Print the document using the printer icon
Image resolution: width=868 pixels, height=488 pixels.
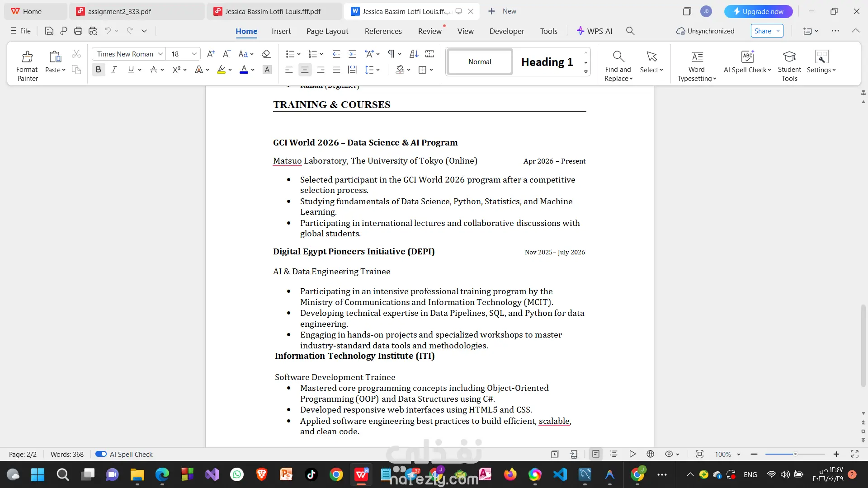pyautogui.click(x=78, y=31)
